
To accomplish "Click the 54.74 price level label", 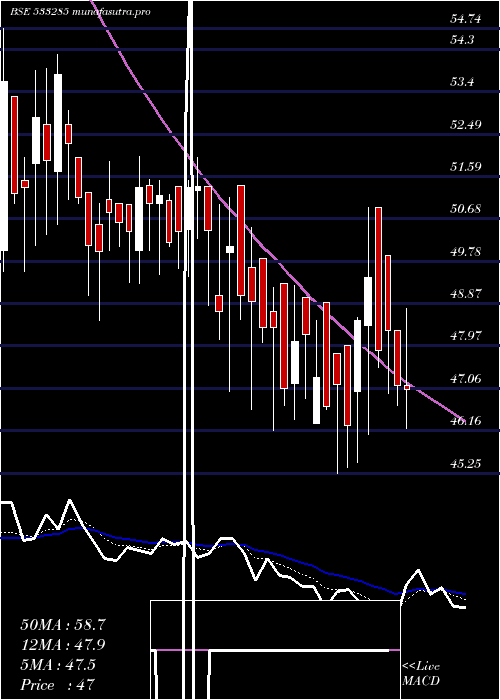I will [x=466, y=19].
